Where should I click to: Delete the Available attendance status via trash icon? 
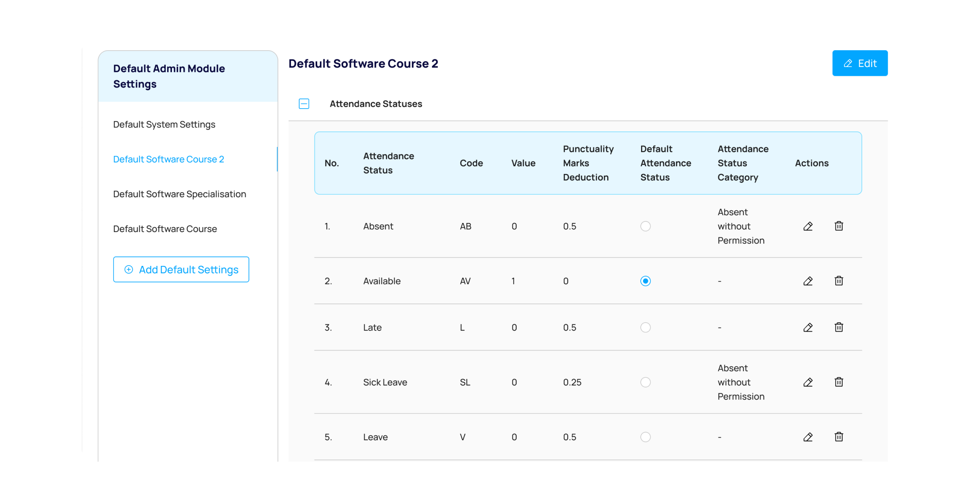click(839, 281)
